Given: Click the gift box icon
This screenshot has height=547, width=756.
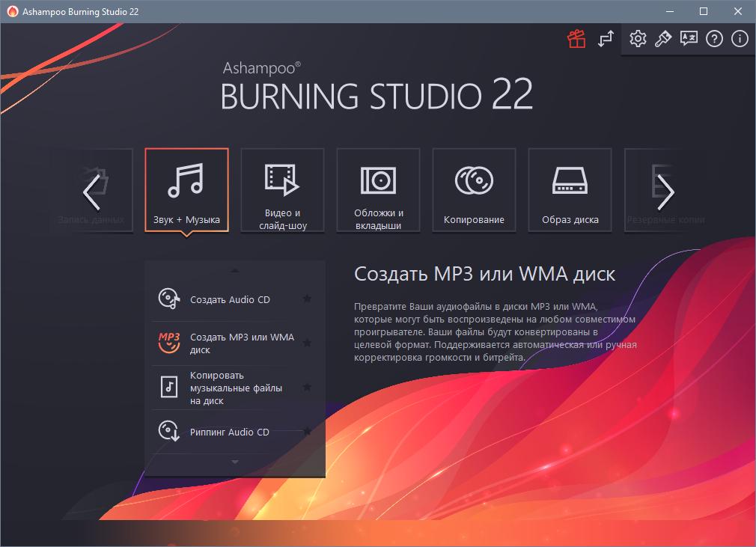Looking at the screenshot, I should (576, 40).
